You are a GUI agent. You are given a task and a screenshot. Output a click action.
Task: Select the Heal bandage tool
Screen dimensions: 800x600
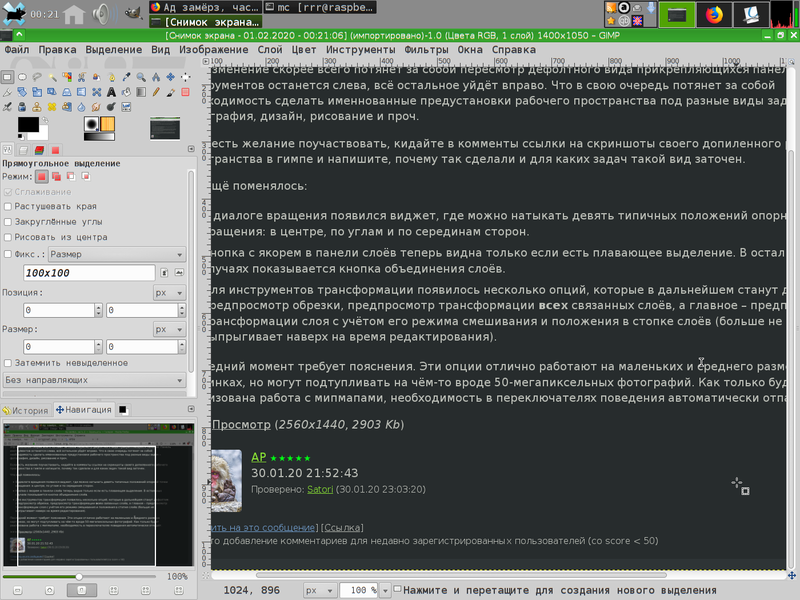[x=52, y=107]
